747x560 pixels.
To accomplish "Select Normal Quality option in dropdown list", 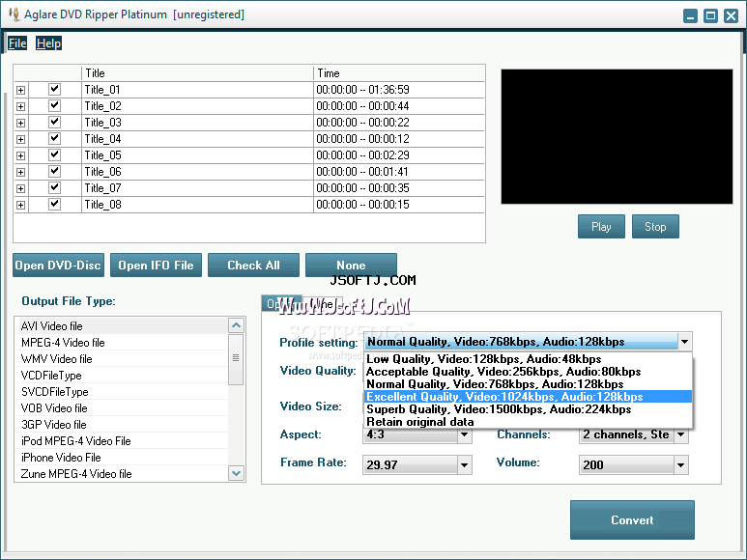I will [529, 384].
